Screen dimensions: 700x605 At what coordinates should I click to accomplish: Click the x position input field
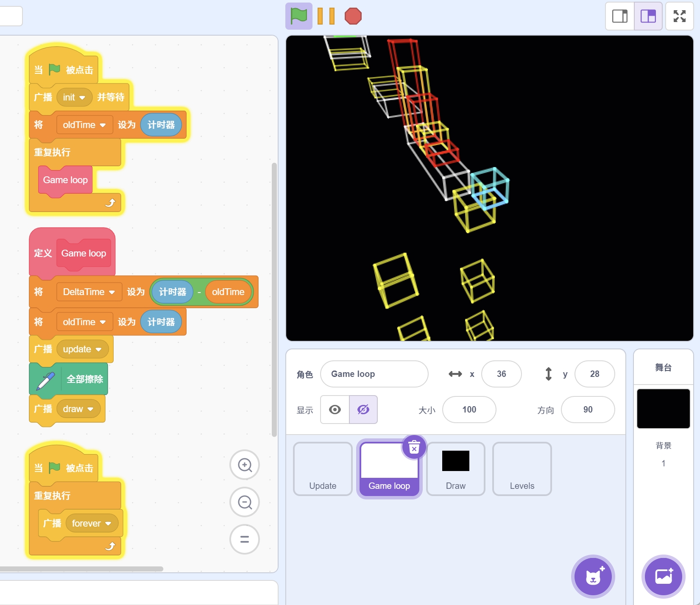pos(502,374)
